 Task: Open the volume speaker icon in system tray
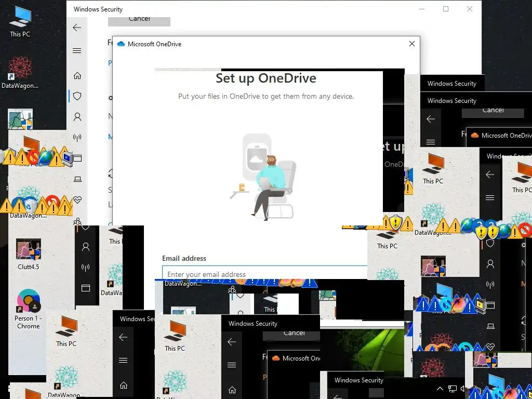pyautogui.click(x=463, y=389)
